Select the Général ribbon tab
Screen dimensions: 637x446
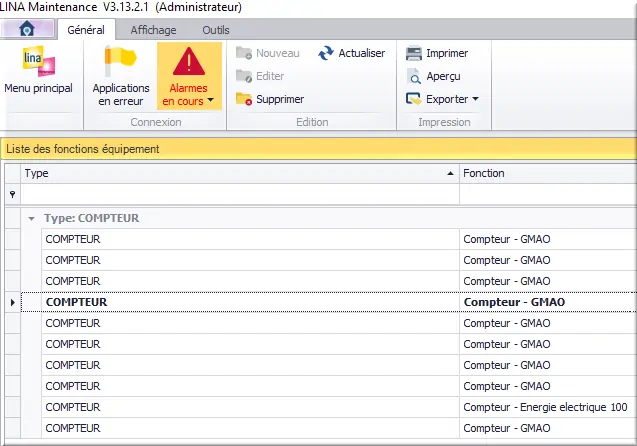(x=86, y=30)
